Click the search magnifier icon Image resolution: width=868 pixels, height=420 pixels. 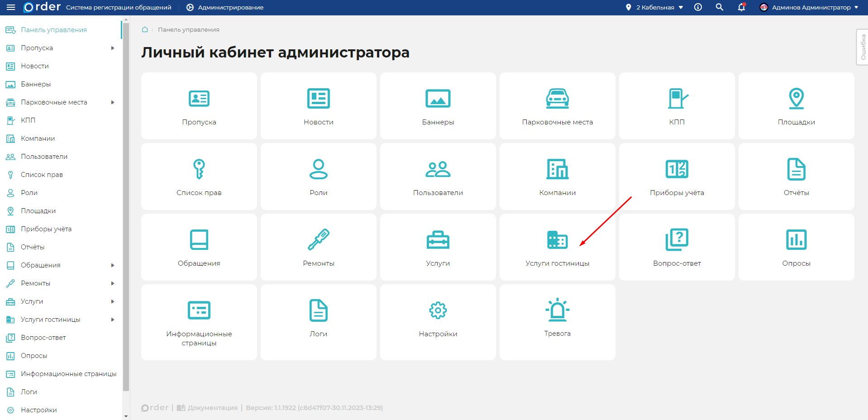[719, 7]
